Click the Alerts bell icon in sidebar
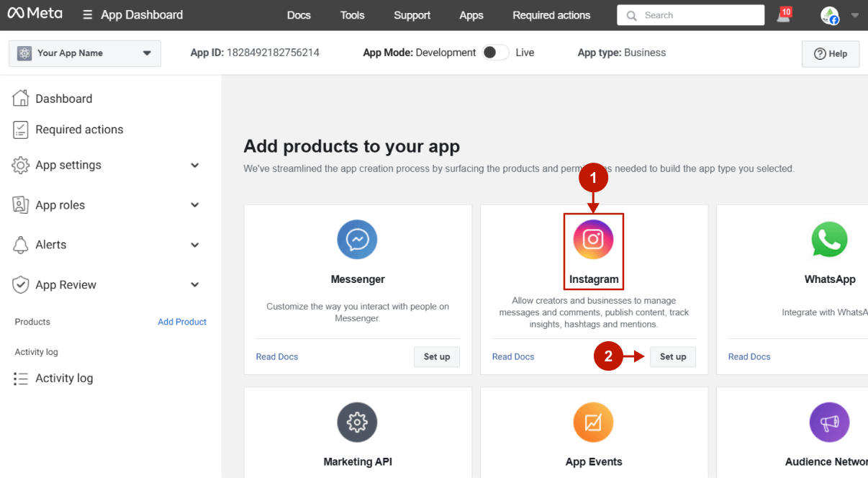This screenshot has height=478, width=868. pyautogui.click(x=21, y=245)
